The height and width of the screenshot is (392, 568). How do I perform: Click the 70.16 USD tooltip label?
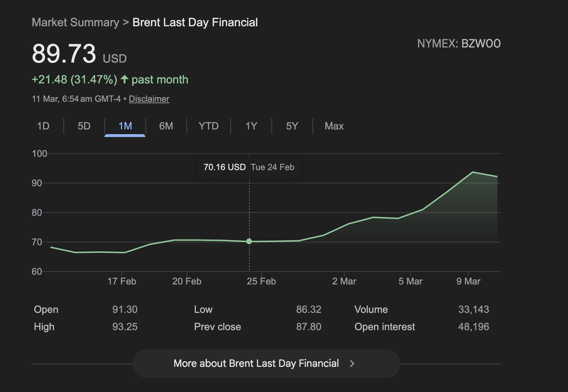[x=225, y=167]
